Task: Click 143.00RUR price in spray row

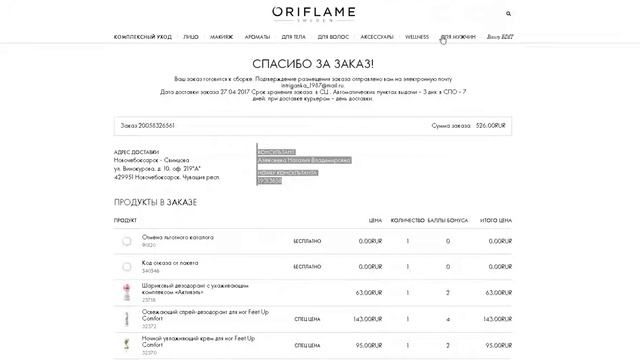Action: click(368, 319)
